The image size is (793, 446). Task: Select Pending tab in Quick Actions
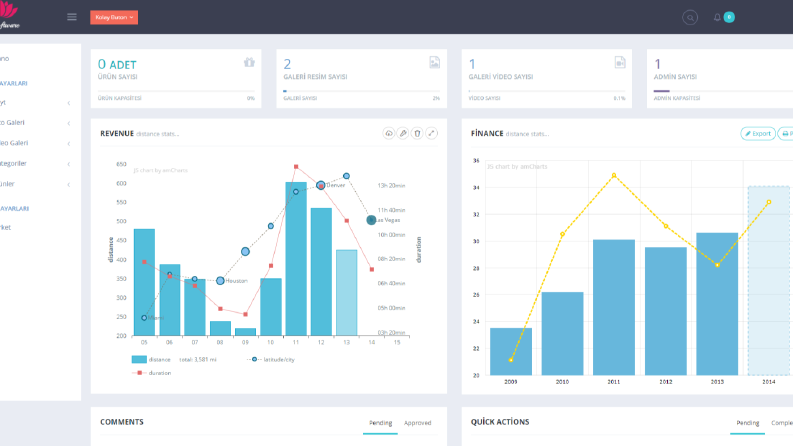pyautogui.click(x=747, y=423)
